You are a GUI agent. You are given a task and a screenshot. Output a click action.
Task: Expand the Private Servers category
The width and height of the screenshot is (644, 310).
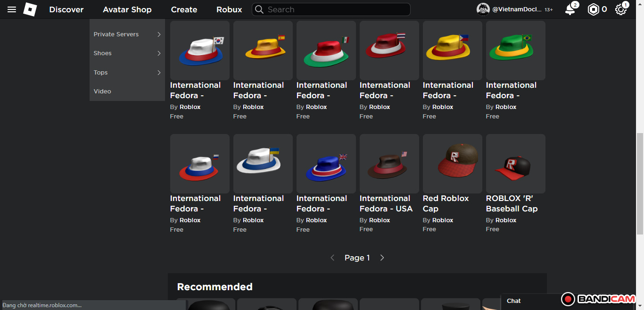(x=127, y=34)
